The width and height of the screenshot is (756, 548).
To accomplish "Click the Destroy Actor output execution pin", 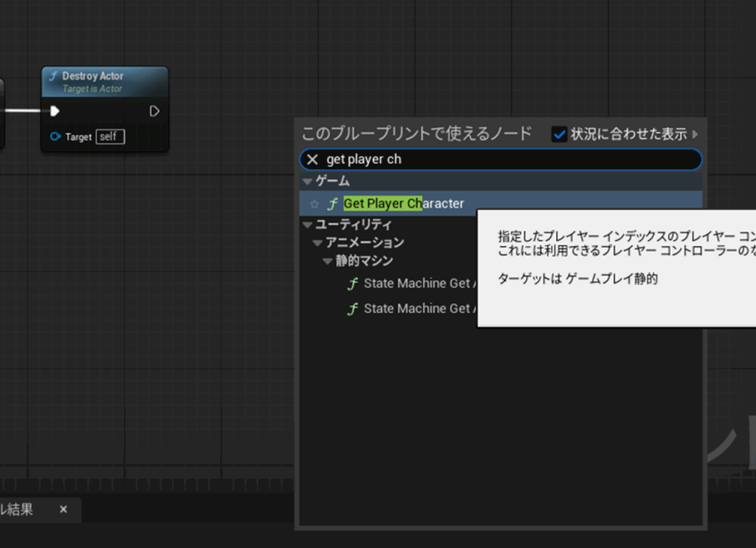I will 154,112.
